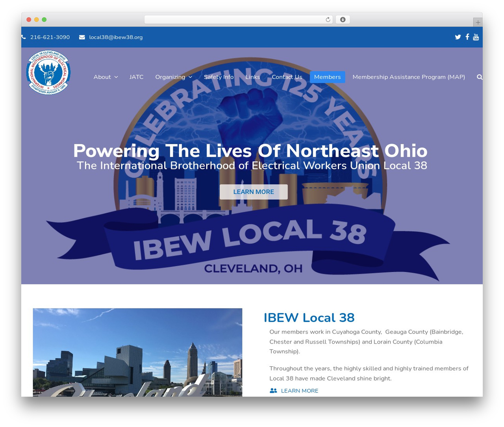Reload the page with the refresh icon
Viewport: 504px width, 427px height.
pyautogui.click(x=328, y=20)
